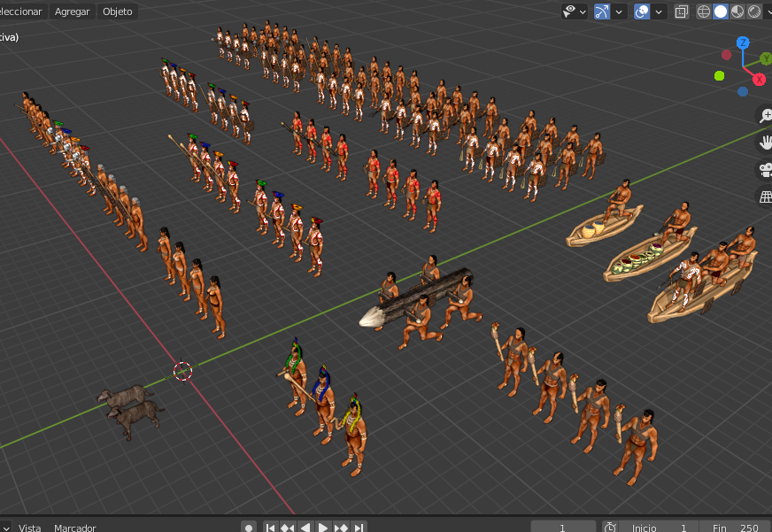Viewport: 772px width, 532px height.
Task: Toggle perspective/orthographic grid icon
Action: tap(765, 197)
